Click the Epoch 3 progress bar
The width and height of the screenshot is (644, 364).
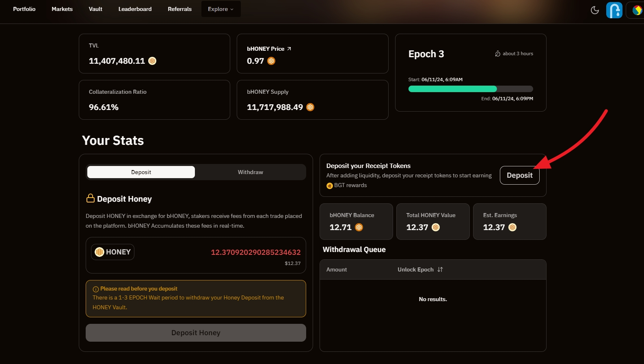471,89
